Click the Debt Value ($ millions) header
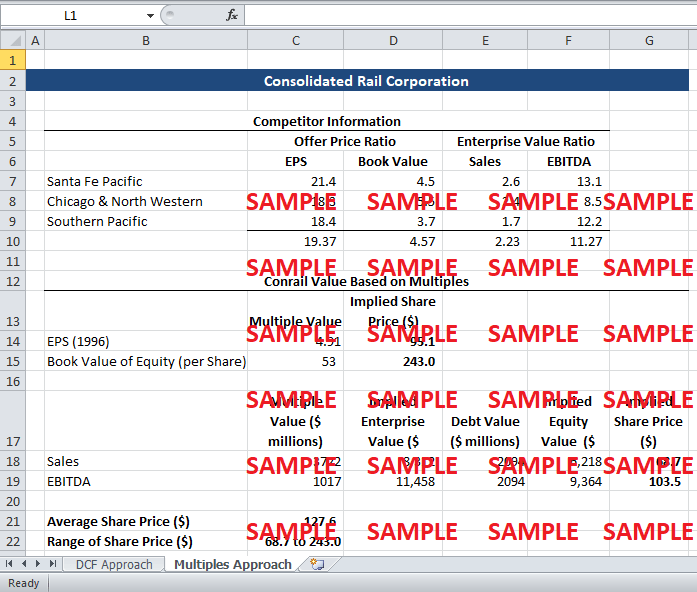697x592 pixels. click(x=485, y=431)
